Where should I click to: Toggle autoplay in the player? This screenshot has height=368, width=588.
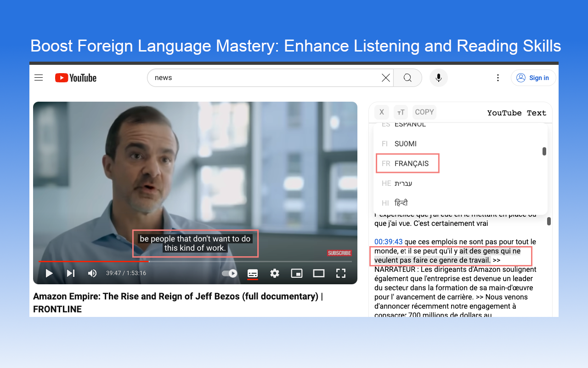[229, 273]
